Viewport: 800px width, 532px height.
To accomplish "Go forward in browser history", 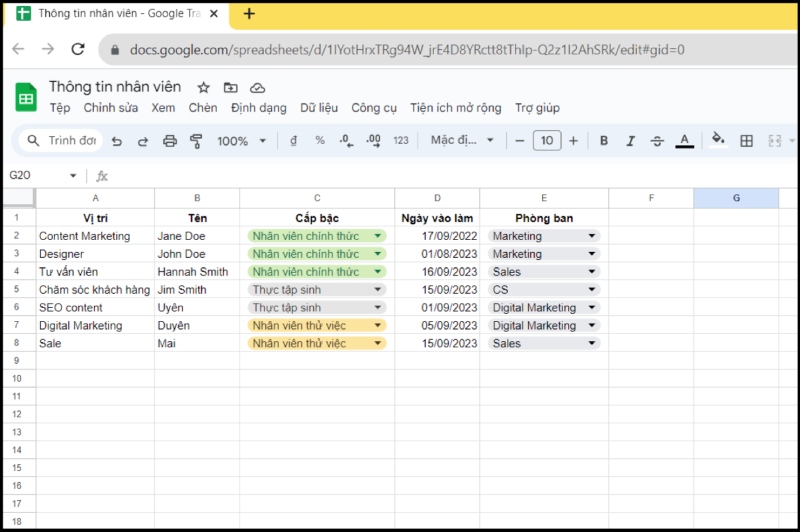I will [48, 49].
